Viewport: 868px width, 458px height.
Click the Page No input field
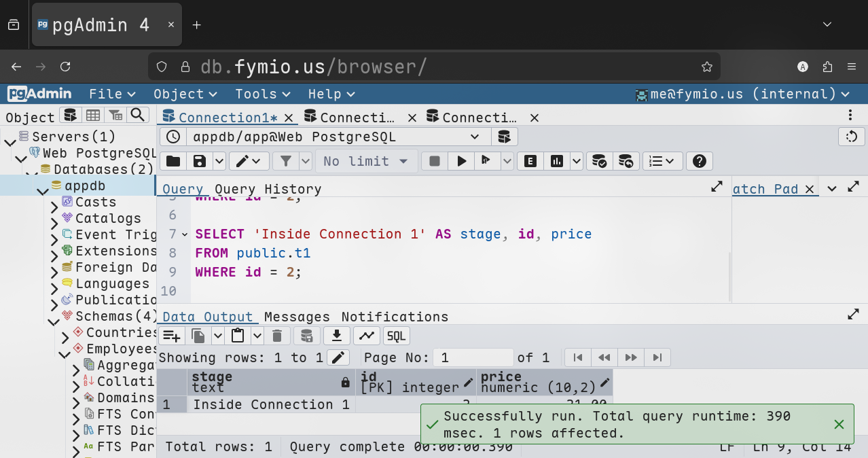[x=474, y=357]
